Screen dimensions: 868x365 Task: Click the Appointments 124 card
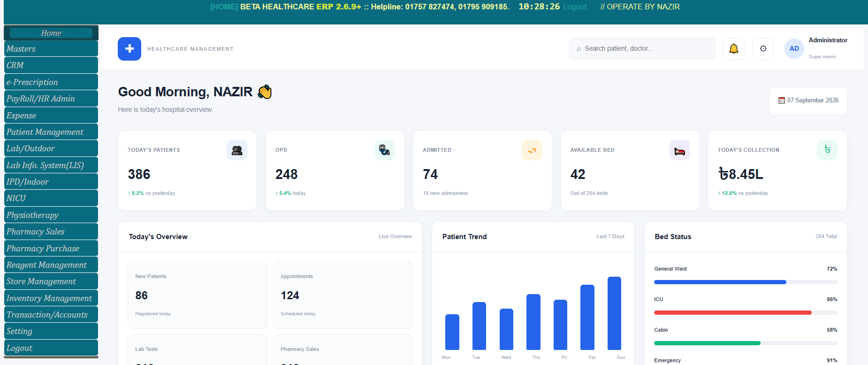pos(343,295)
